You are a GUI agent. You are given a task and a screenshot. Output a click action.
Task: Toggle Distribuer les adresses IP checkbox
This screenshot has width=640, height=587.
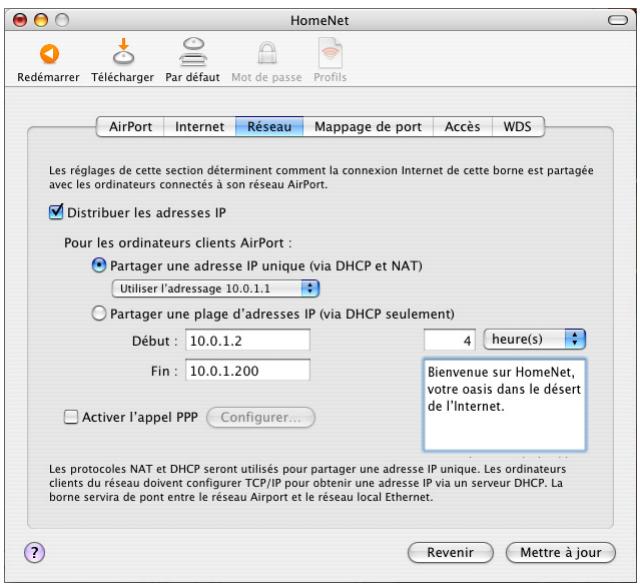[x=56, y=212]
